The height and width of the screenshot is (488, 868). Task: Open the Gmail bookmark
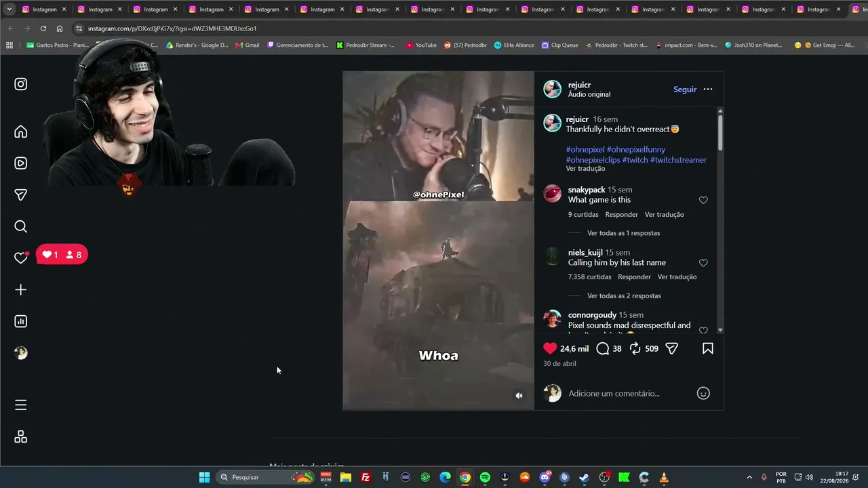[x=248, y=45]
